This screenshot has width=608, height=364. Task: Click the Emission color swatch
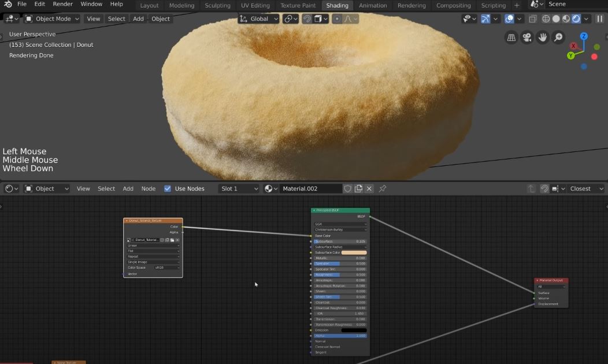(354, 330)
